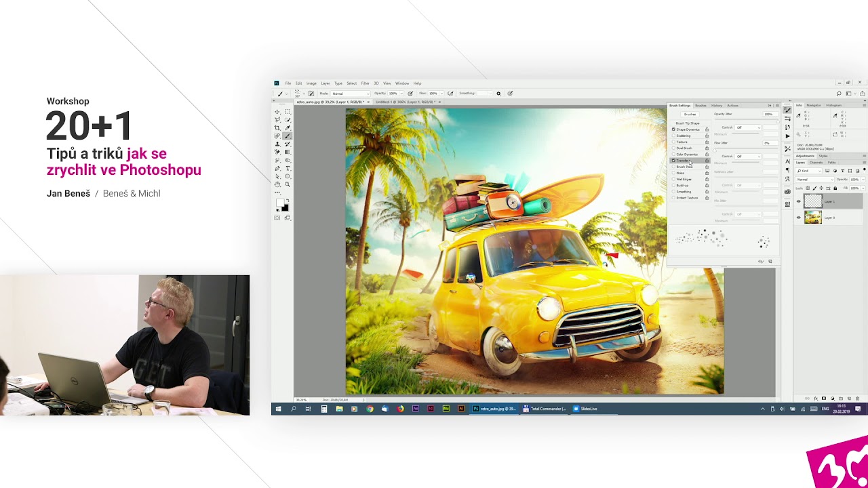Open the Flow Jitter Control dropdown
This screenshot has height=488, width=868.
point(748,157)
